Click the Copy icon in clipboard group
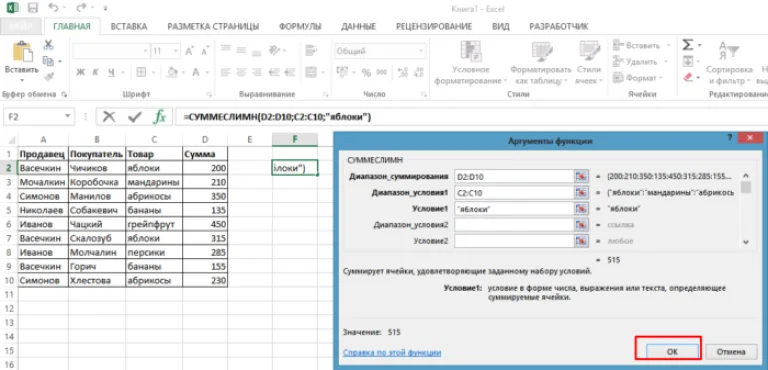This screenshot has width=768, height=370. (x=48, y=61)
